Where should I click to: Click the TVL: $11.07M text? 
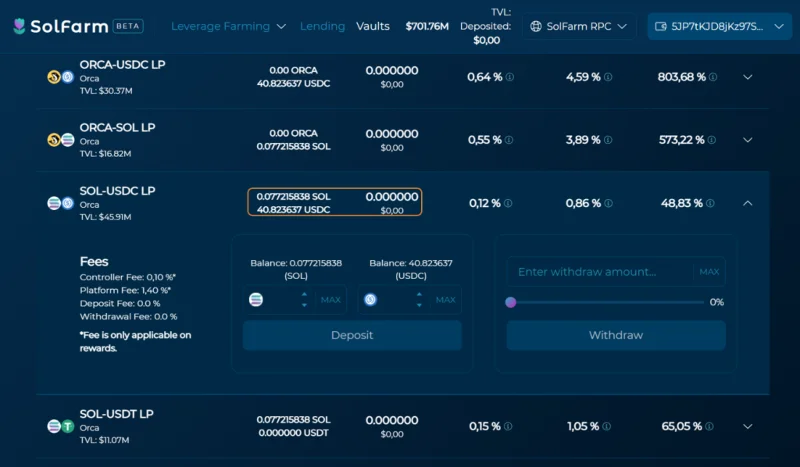point(105,440)
